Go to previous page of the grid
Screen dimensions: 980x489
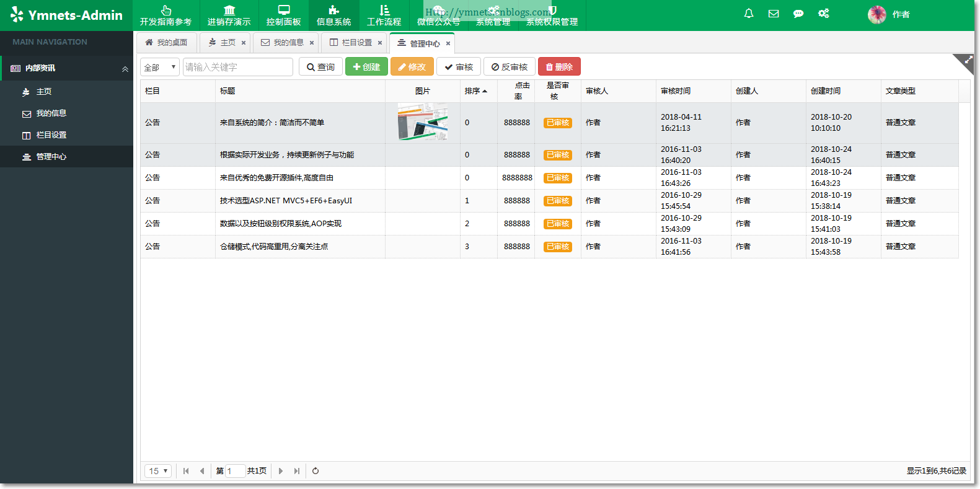[202, 471]
